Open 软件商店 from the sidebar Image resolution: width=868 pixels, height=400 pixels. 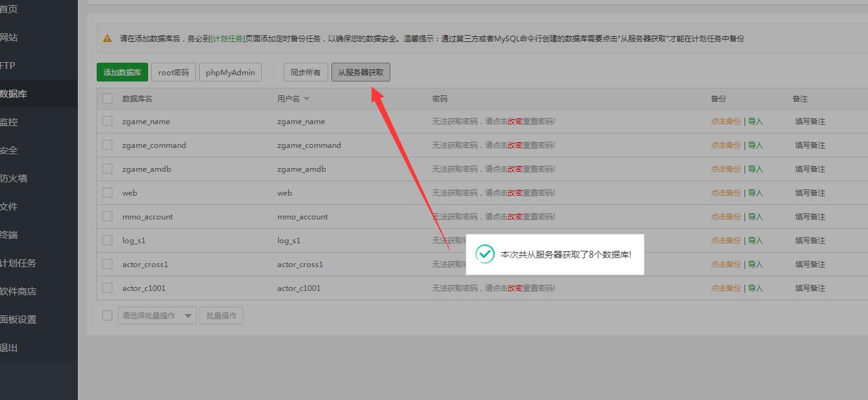[x=18, y=292]
